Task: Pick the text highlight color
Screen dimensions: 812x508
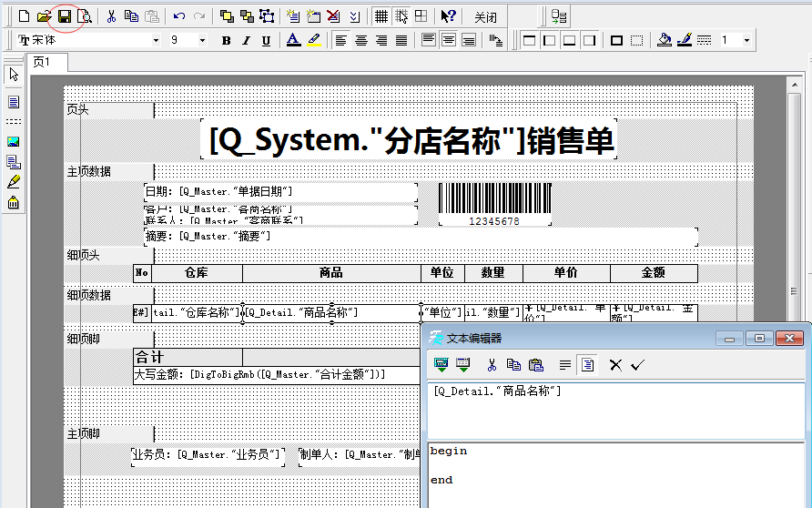Action: click(313, 40)
